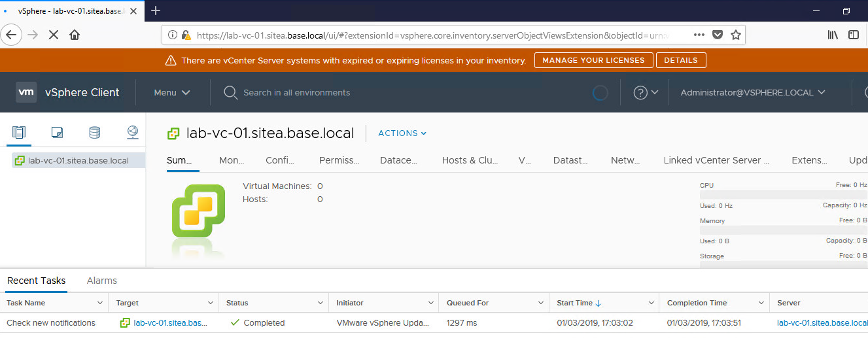The image size is (868, 361).
Task: Open the Hosts and Clusters inventory view icon
Action: pyautogui.click(x=19, y=133)
